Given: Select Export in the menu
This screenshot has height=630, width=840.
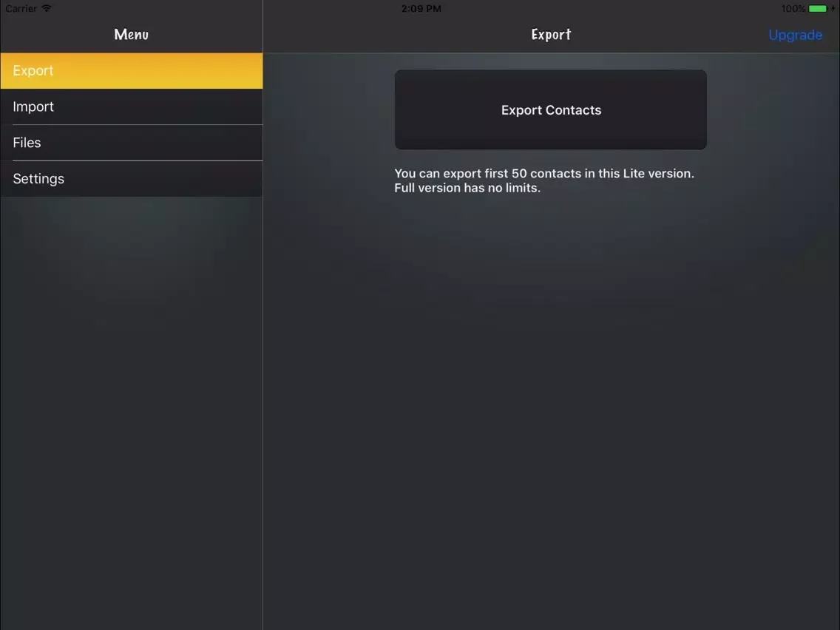Looking at the screenshot, I should (132, 71).
